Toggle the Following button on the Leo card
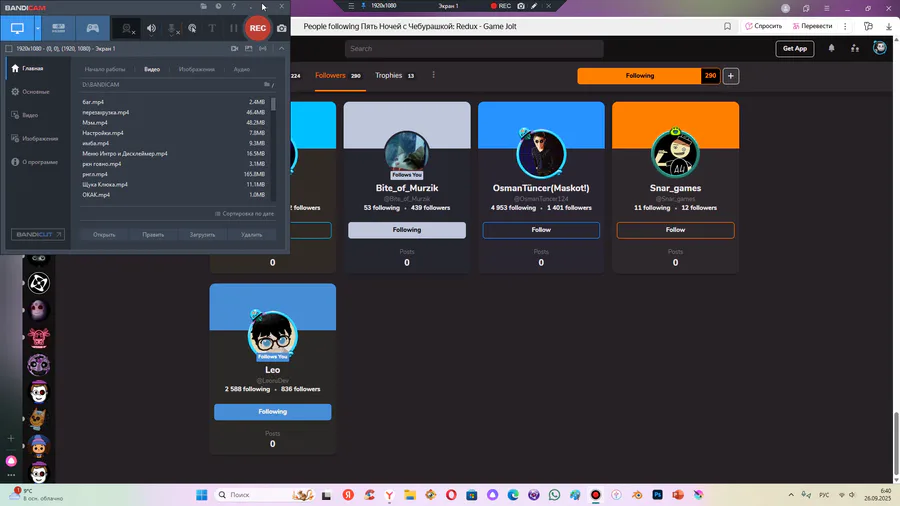The height and width of the screenshot is (506, 900). pos(273,412)
